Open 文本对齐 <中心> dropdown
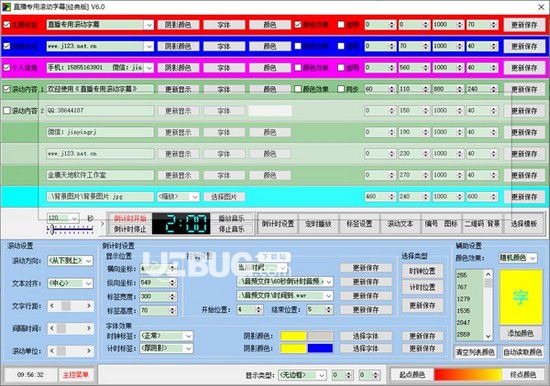550x386 pixels. click(88, 283)
